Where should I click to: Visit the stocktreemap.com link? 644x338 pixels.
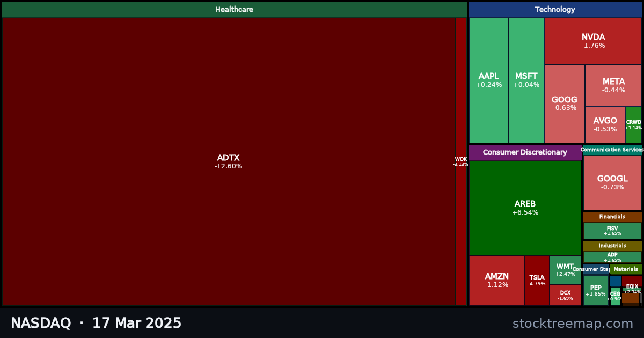point(573,324)
